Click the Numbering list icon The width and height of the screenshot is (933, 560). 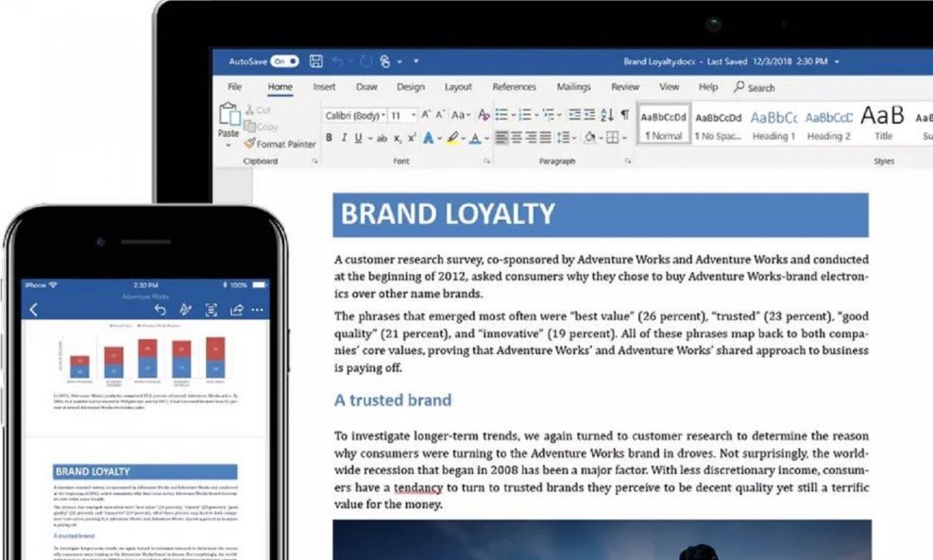pos(525,114)
